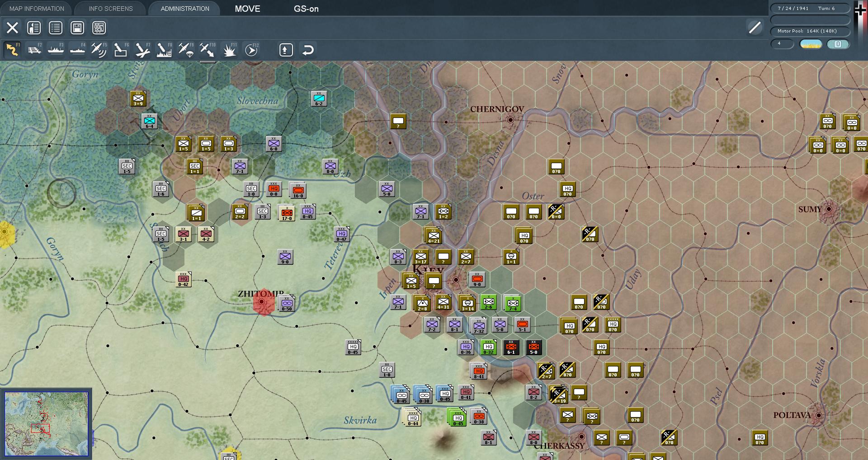The width and height of the screenshot is (868, 460).
Task: Click the German cross flag icon
Action: point(860,10)
